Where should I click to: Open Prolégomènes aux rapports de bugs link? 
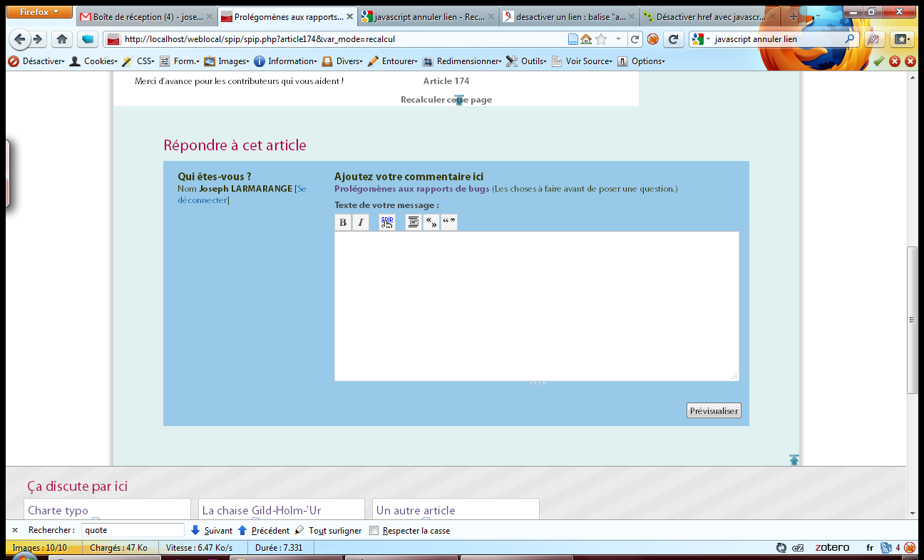412,189
